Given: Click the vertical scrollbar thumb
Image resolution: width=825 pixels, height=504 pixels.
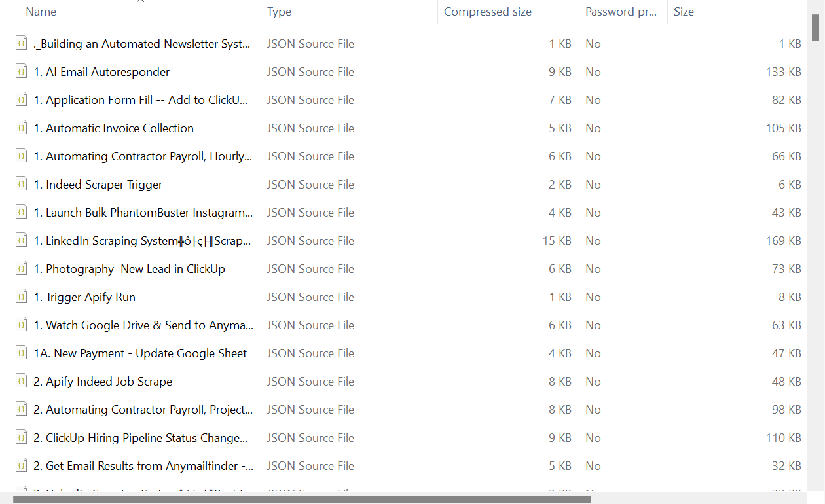Looking at the screenshot, I should tap(816, 26).
